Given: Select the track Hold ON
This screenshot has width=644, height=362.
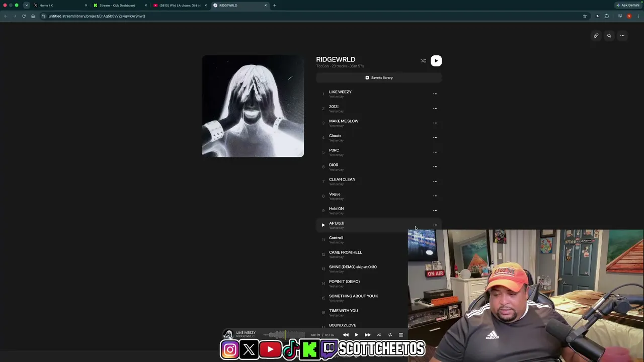Looking at the screenshot, I should click(x=379, y=210).
